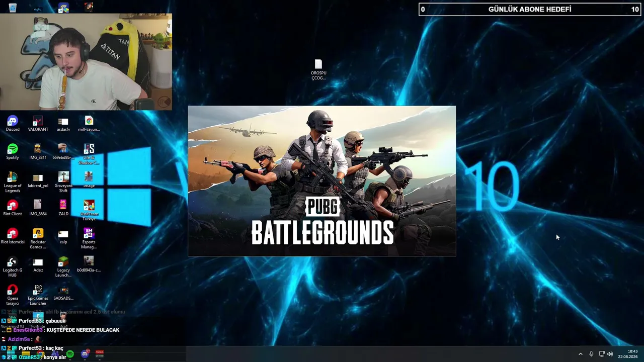Select the Recycle Bin desktop icon

[13, 7]
